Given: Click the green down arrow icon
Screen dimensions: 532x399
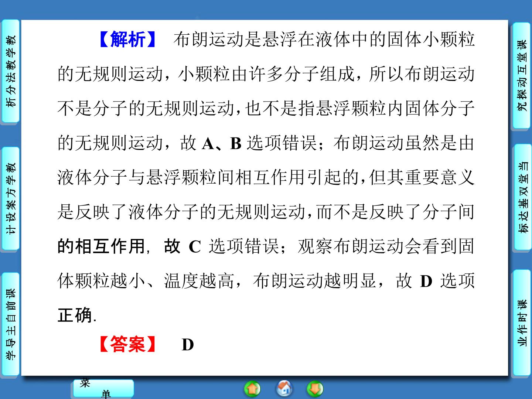Looking at the screenshot, I should 315,389.
